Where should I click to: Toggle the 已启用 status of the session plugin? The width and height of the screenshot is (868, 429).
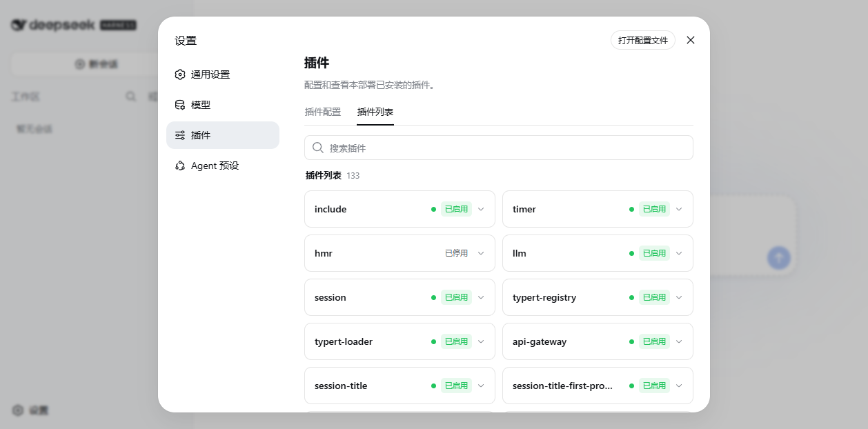(456, 297)
